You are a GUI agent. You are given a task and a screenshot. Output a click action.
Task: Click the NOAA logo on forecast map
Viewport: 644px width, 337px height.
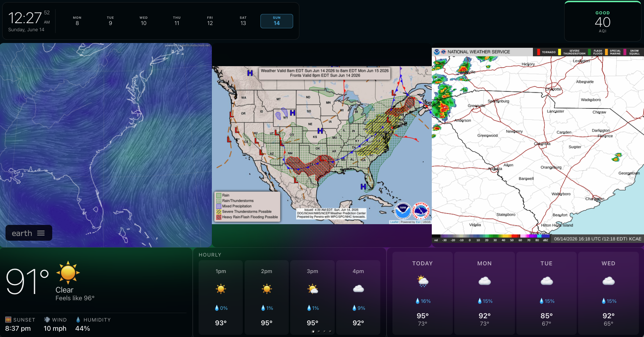pyautogui.click(x=403, y=211)
